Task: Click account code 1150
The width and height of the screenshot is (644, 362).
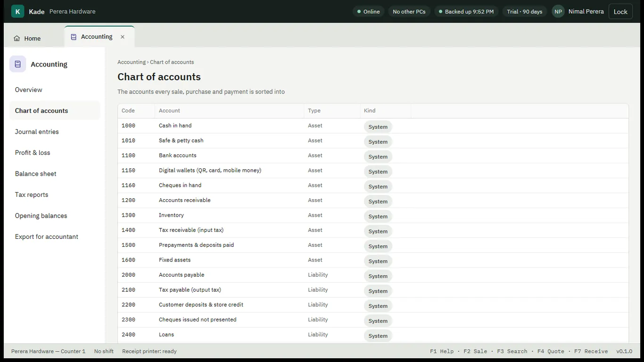Action: click(x=128, y=170)
